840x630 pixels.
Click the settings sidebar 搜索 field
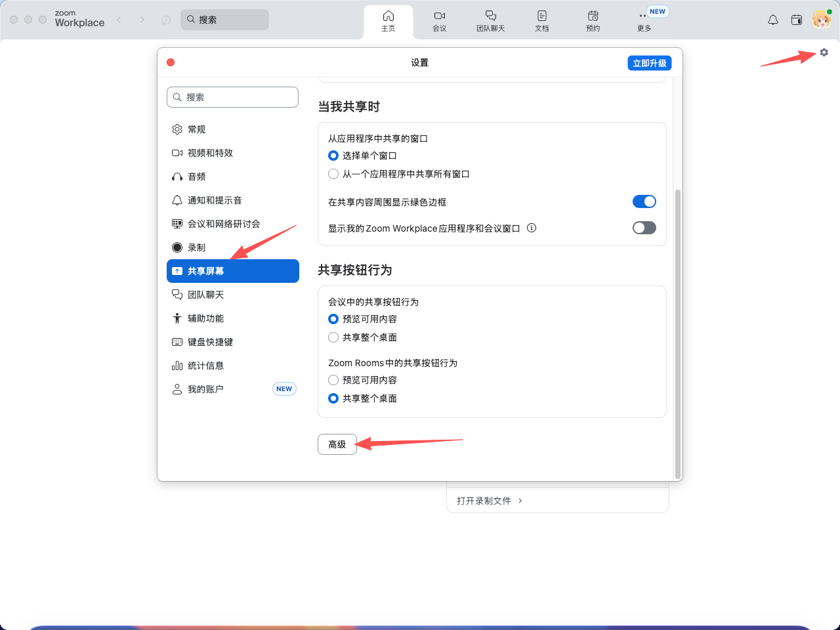[x=233, y=97]
